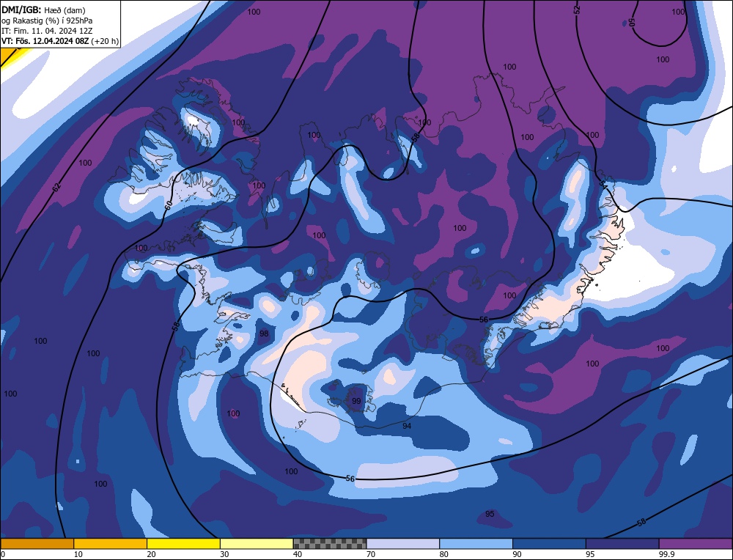Choose the pale yellow 30–40 legend swatch
Screen dimensions: 733x560
257,543
